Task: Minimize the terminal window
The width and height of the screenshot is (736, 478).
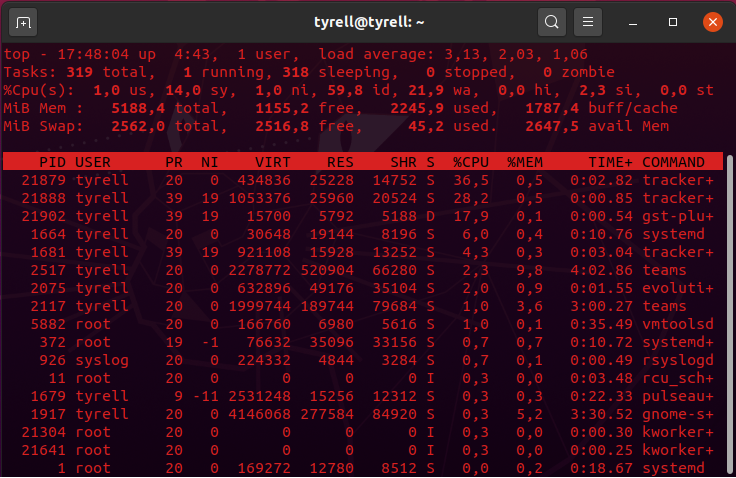Action: click(635, 21)
